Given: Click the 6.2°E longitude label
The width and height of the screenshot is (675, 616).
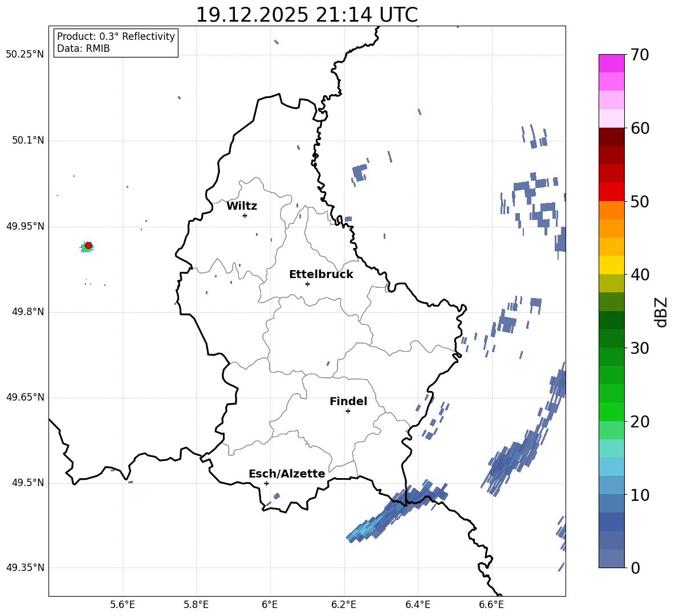Looking at the screenshot, I should [344, 605].
